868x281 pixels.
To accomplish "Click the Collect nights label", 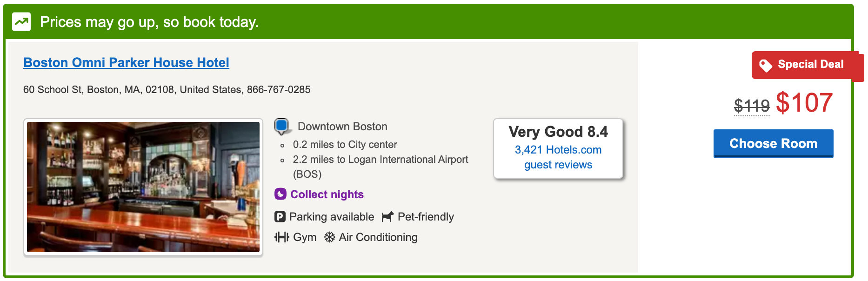I will [x=327, y=194].
